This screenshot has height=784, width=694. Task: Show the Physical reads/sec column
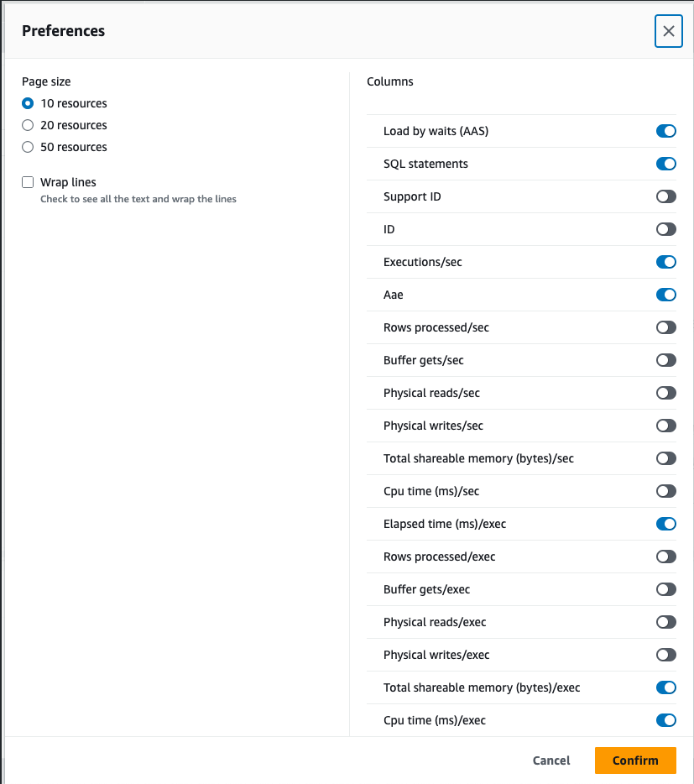665,393
